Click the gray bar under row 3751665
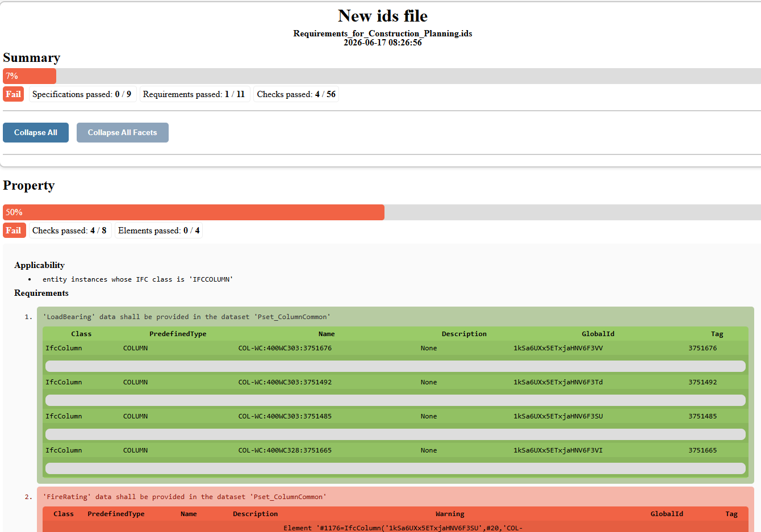 [x=395, y=468]
